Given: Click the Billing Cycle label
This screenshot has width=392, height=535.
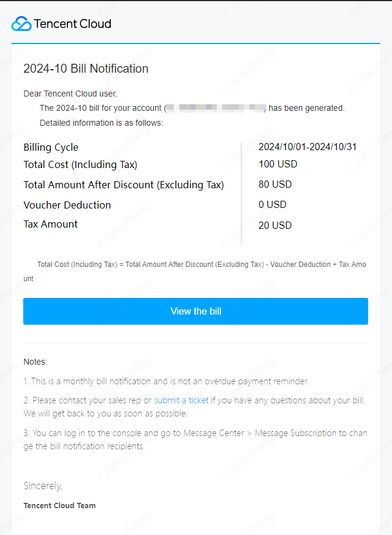Looking at the screenshot, I should [51, 147].
